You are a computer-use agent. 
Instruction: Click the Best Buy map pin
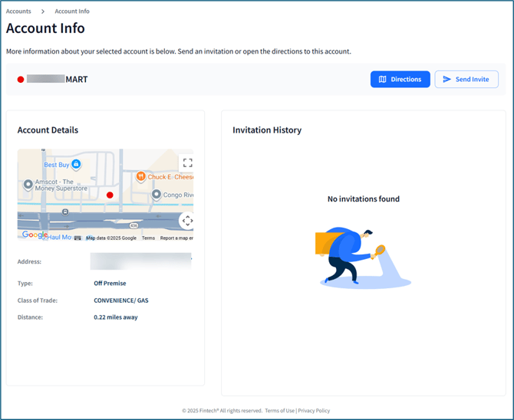(76, 164)
